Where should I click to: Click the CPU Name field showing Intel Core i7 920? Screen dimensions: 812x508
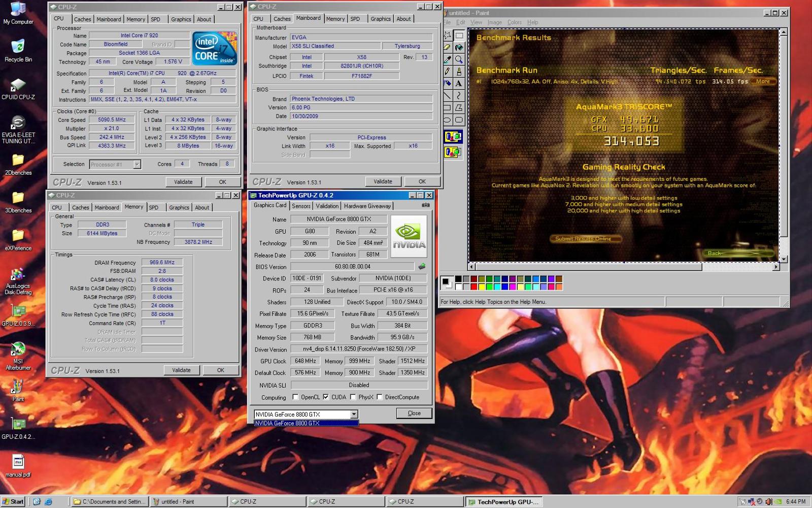[x=139, y=36]
